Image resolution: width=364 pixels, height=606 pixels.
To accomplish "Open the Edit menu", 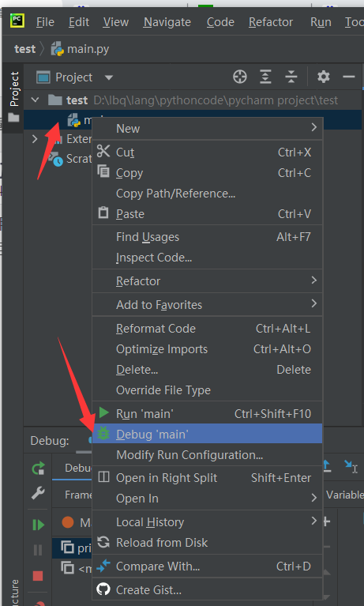I will click(79, 22).
